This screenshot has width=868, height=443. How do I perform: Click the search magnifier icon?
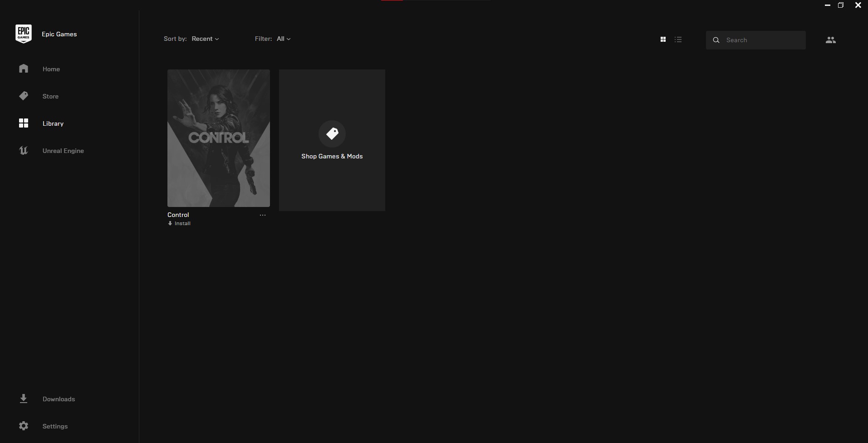[x=716, y=40]
